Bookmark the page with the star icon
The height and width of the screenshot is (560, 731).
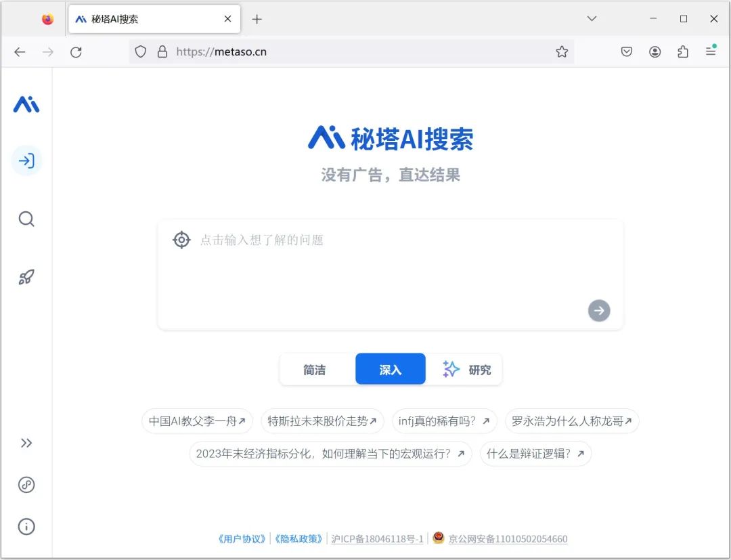pyautogui.click(x=562, y=51)
